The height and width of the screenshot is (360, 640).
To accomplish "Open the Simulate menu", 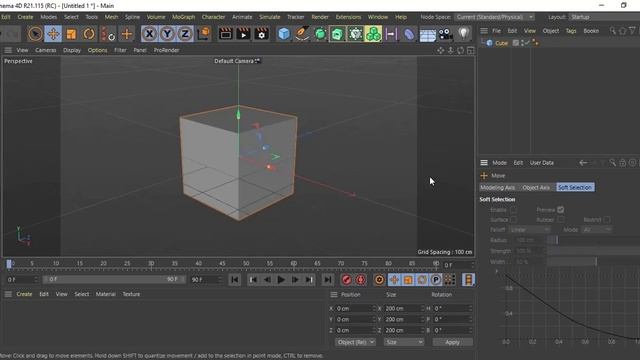I will click(x=270, y=17).
